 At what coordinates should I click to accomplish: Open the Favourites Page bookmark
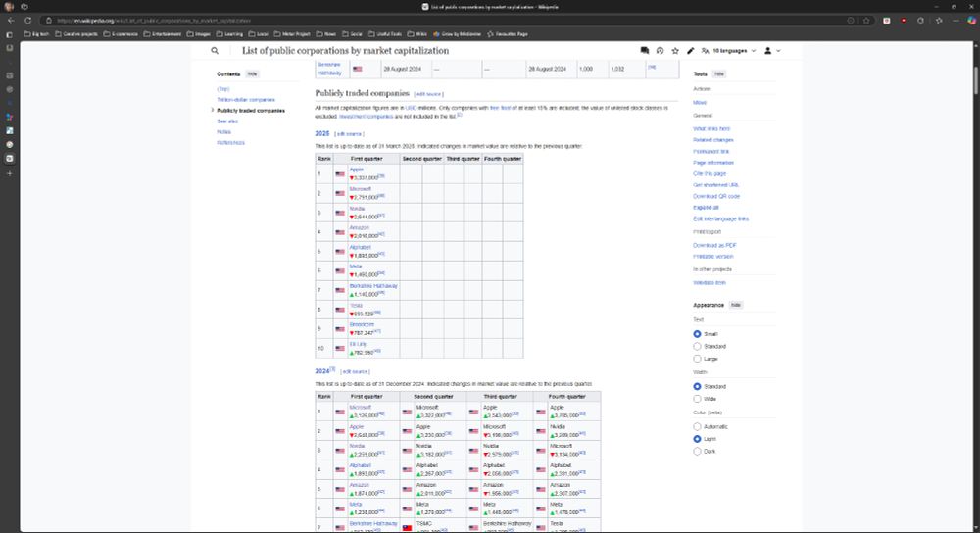(508, 34)
